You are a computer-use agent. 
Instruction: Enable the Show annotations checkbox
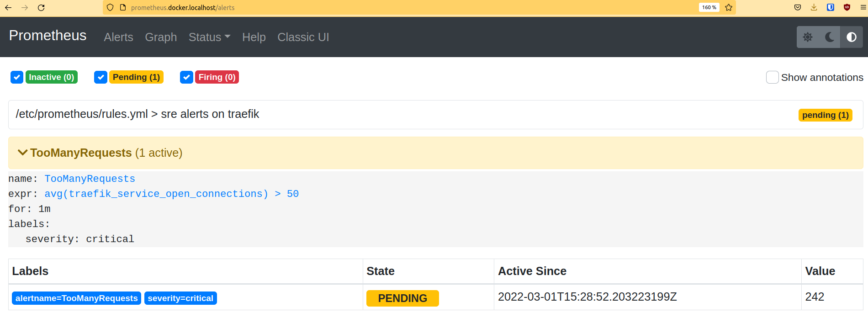click(772, 77)
